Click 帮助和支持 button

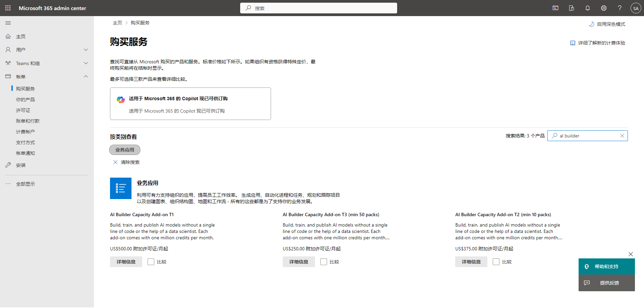pos(606,266)
